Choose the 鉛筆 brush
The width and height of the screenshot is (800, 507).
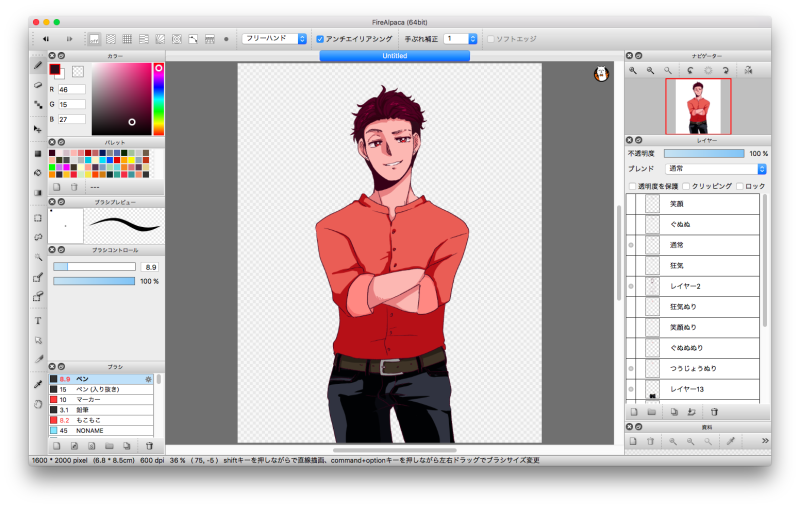click(x=101, y=410)
